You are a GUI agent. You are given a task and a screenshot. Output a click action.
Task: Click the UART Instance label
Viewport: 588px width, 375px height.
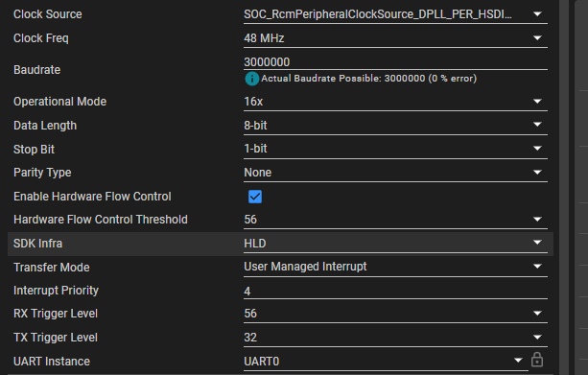coord(52,362)
